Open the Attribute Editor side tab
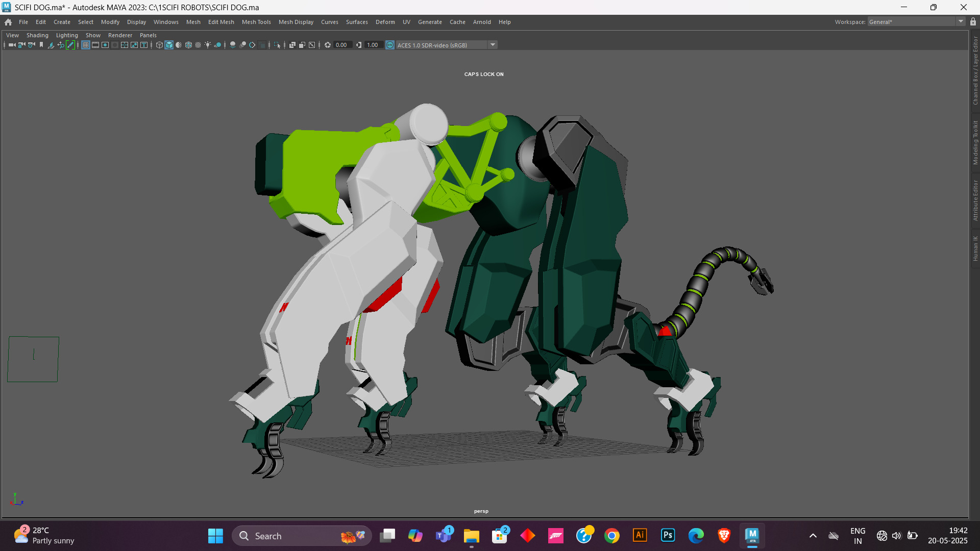The height and width of the screenshot is (551, 980). 975,200
